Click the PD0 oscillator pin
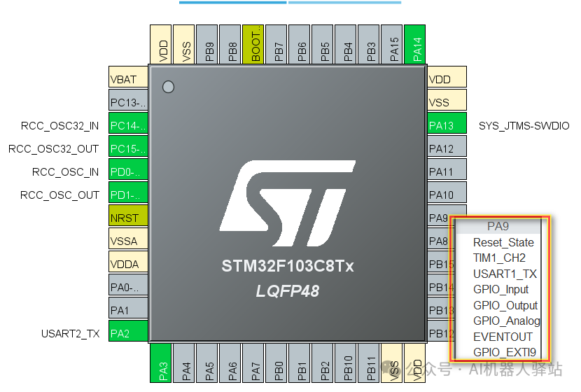The width and height of the screenshot is (581, 392). point(128,169)
